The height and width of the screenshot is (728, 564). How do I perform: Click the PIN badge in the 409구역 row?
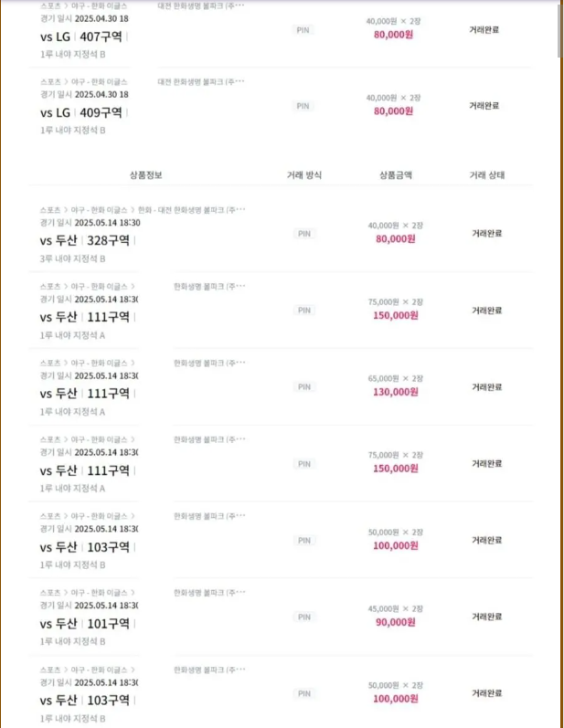point(303,106)
